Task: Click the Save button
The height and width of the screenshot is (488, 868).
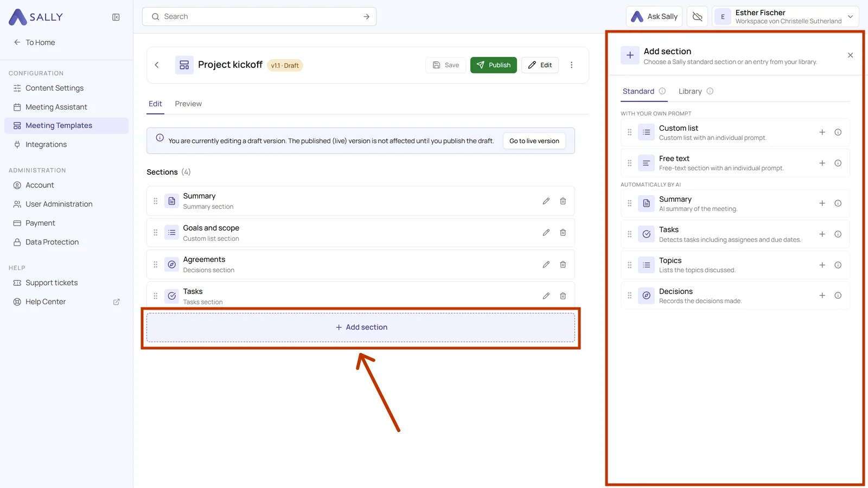Action: [446, 65]
